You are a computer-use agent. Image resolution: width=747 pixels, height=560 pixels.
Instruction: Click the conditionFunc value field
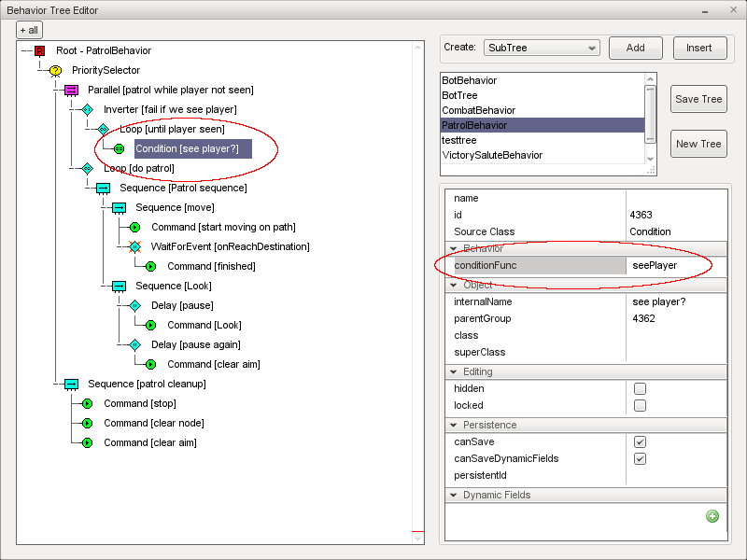point(676,266)
